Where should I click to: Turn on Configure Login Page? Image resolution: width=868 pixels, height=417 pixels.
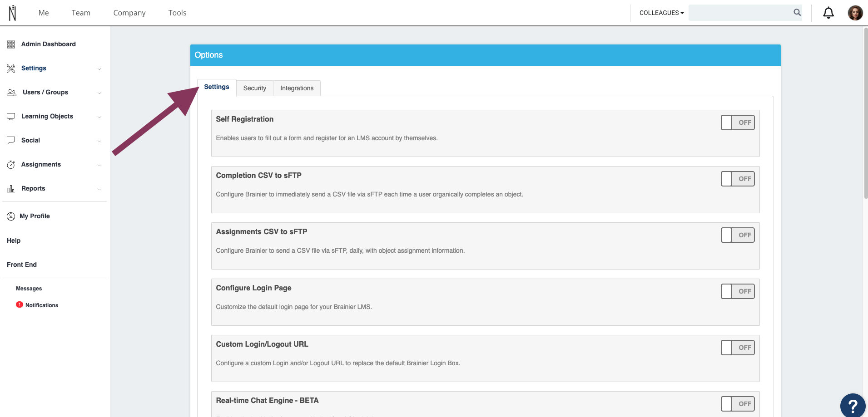pyautogui.click(x=738, y=291)
